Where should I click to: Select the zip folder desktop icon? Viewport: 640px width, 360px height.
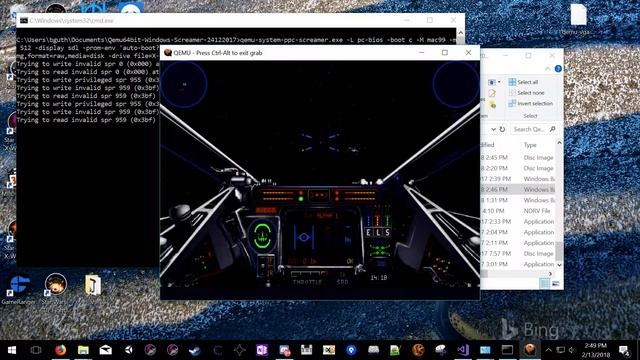(x=93, y=285)
